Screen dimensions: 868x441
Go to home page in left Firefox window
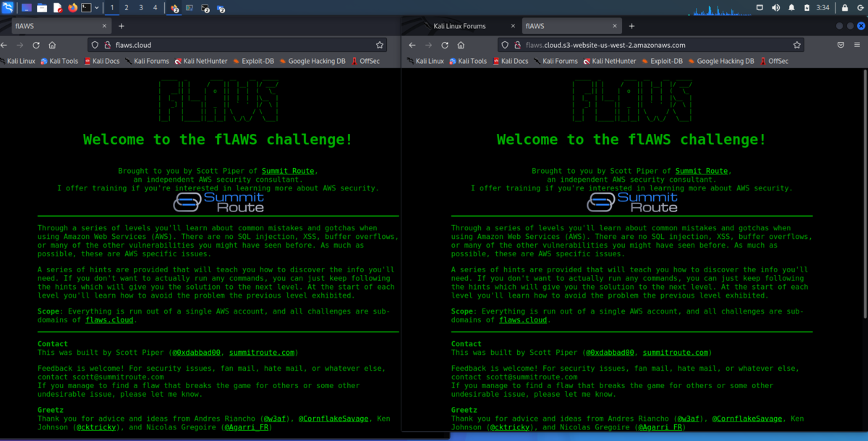coord(52,45)
